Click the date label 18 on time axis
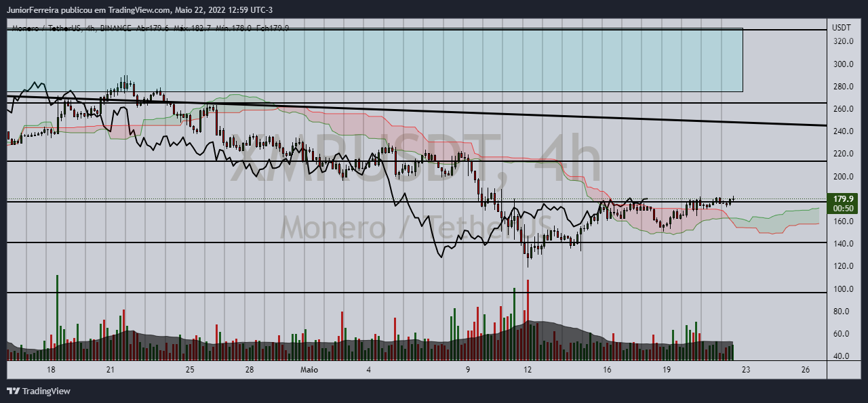 (51, 370)
